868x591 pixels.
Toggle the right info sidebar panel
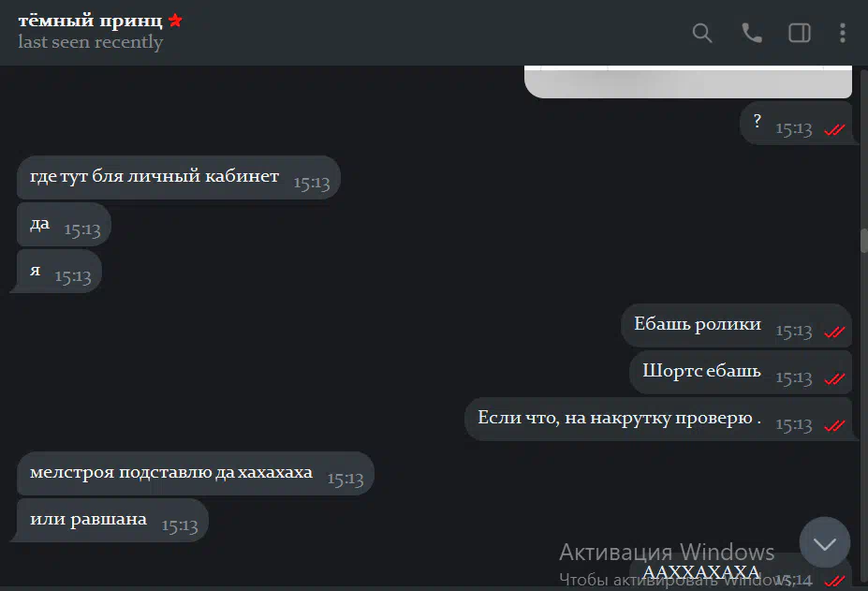tap(800, 33)
